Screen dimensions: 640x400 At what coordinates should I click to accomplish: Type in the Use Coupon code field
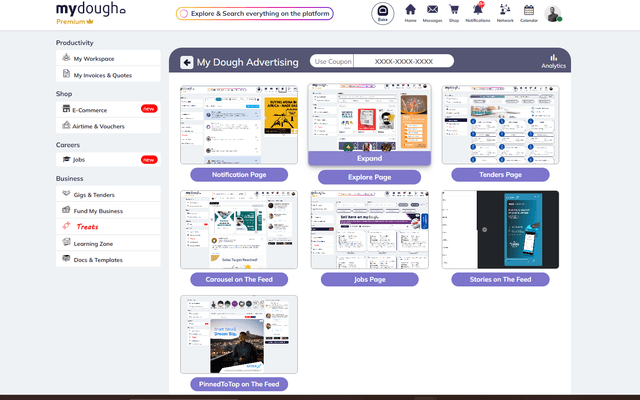click(403, 61)
